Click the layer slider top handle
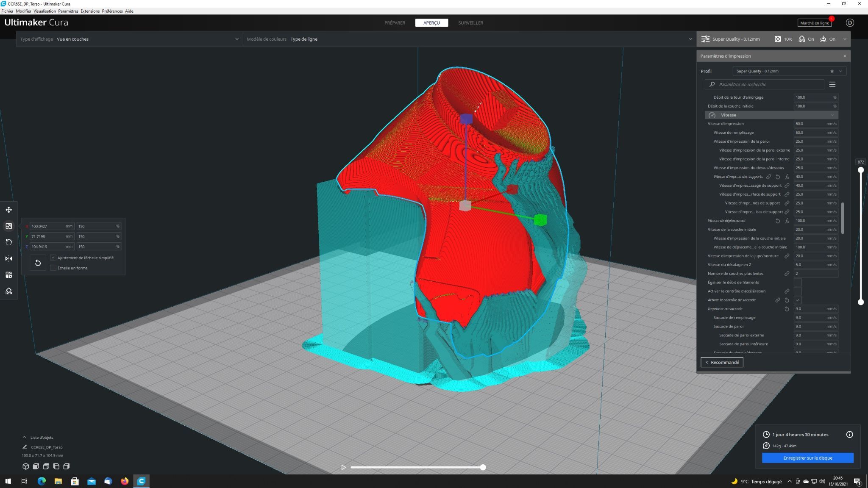 click(x=860, y=170)
